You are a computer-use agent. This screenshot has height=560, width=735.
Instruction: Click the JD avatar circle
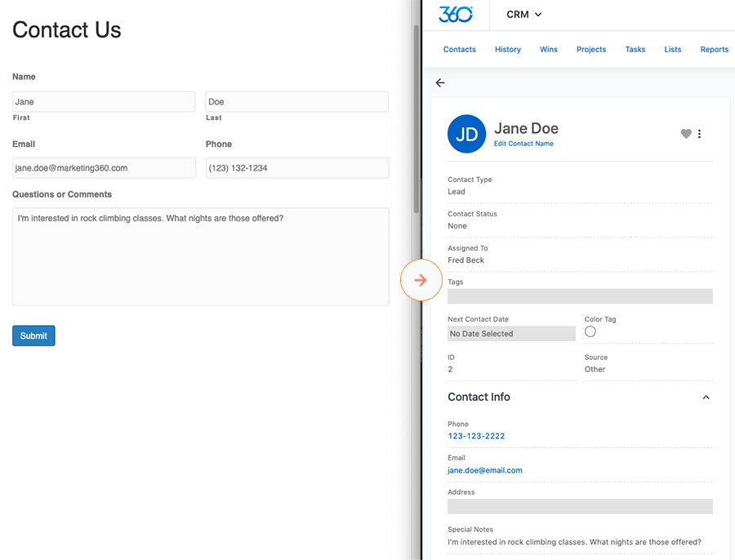click(466, 134)
